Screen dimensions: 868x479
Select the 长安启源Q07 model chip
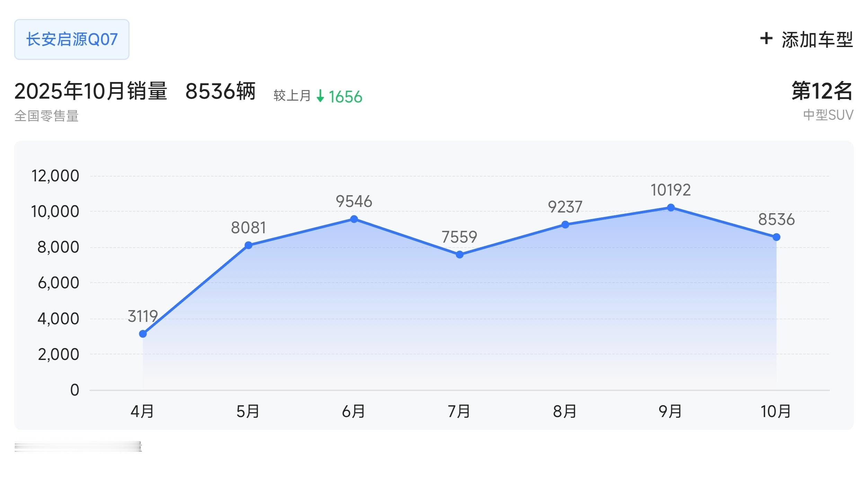pyautogui.click(x=72, y=39)
